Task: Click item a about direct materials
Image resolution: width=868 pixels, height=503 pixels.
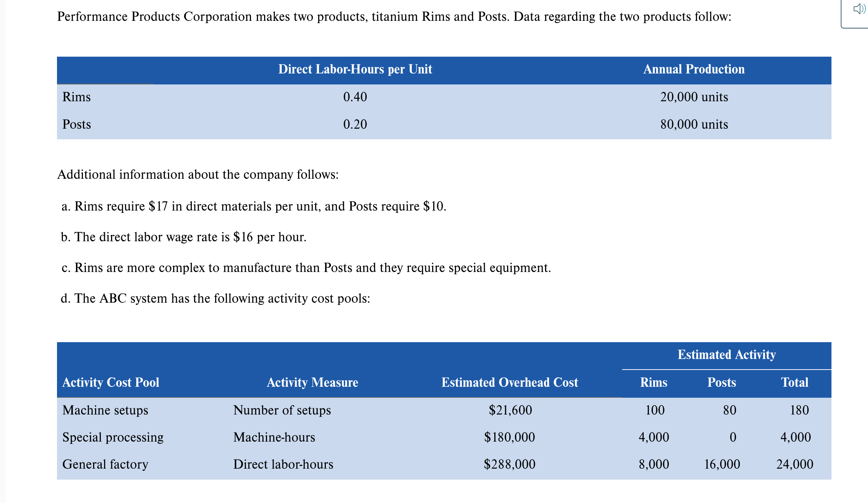Action: pos(254,206)
